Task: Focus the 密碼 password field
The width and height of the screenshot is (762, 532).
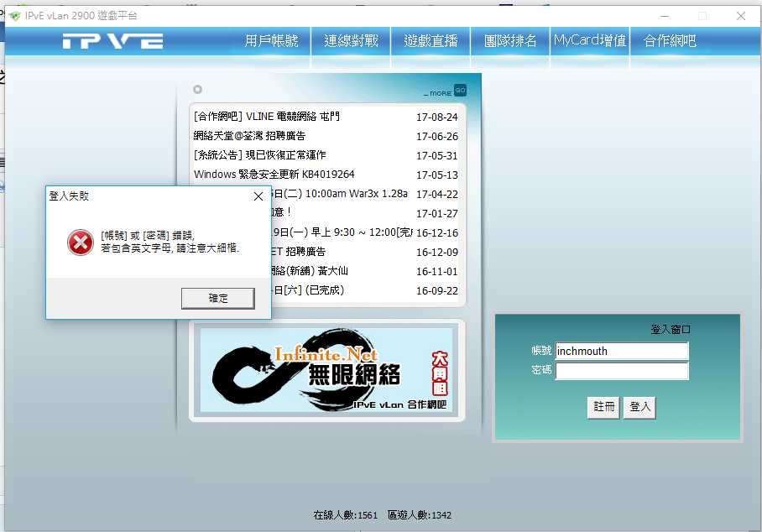Action: tap(622, 371)
